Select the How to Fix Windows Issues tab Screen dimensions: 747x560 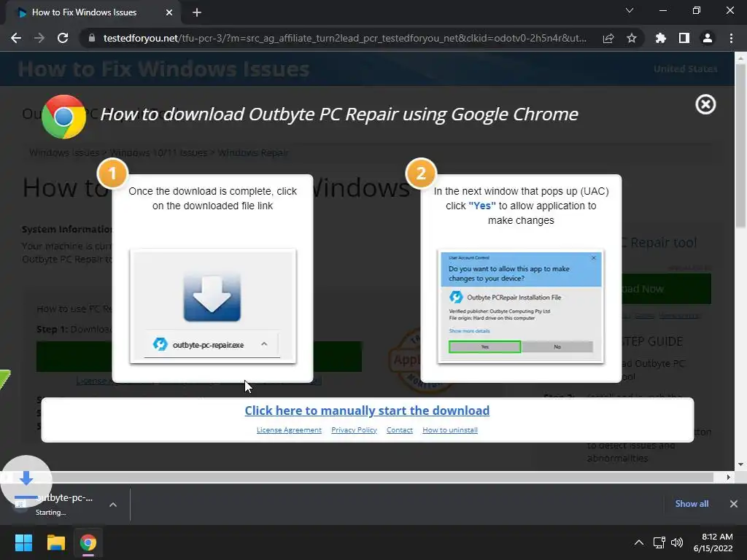(93, 13)
